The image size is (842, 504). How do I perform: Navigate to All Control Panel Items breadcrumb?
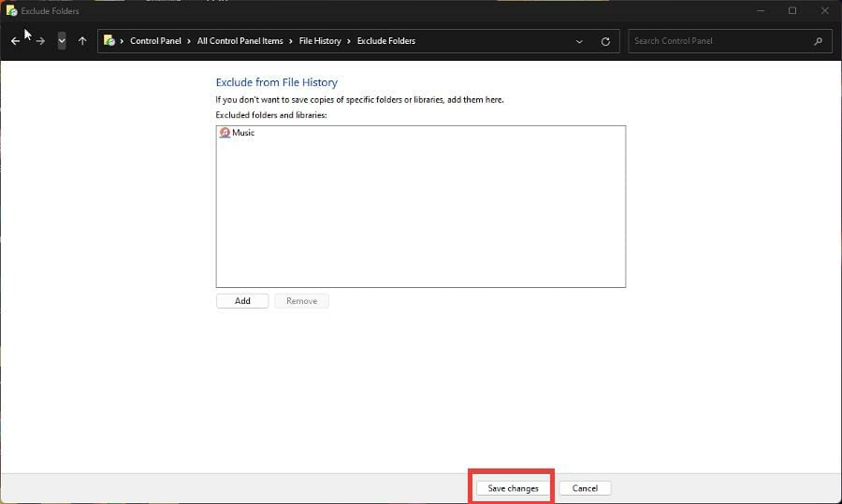coord(240,41)
